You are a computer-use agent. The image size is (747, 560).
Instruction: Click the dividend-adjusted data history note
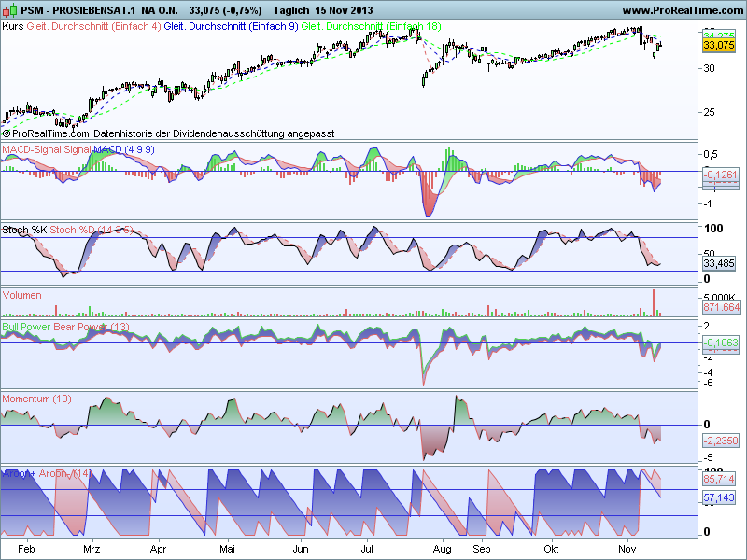pos(214,133)
